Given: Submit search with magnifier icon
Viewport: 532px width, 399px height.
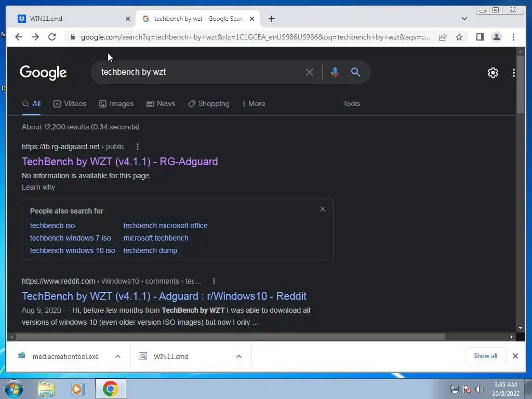Looking at the screenshot, I should [x=355, y=72].
